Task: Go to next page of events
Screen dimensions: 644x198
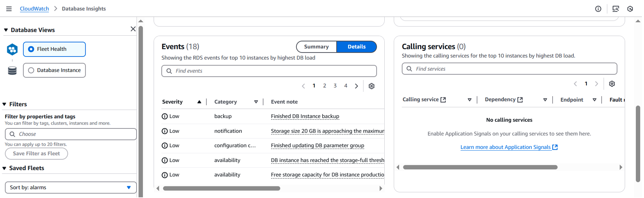Action: 356,86
